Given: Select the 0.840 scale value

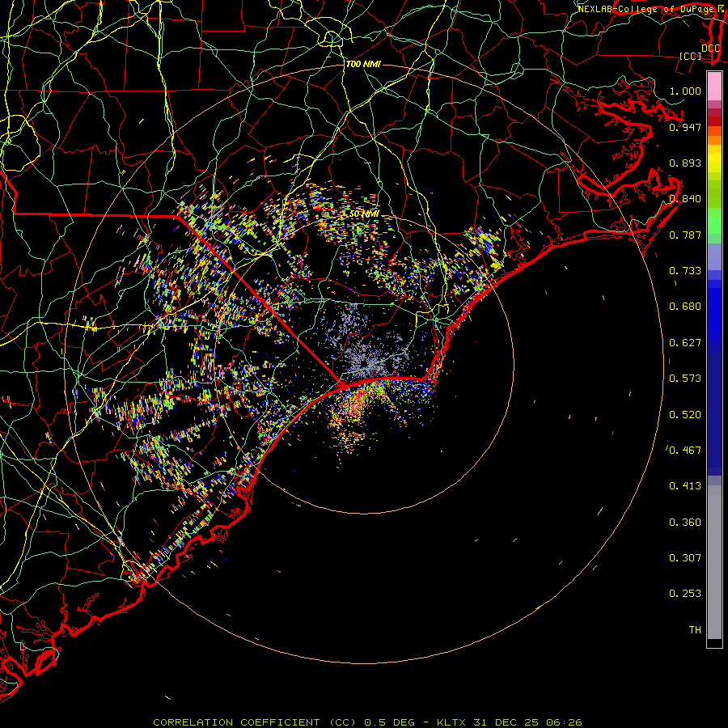Looking at the screenshot, I should pos(685,199).
